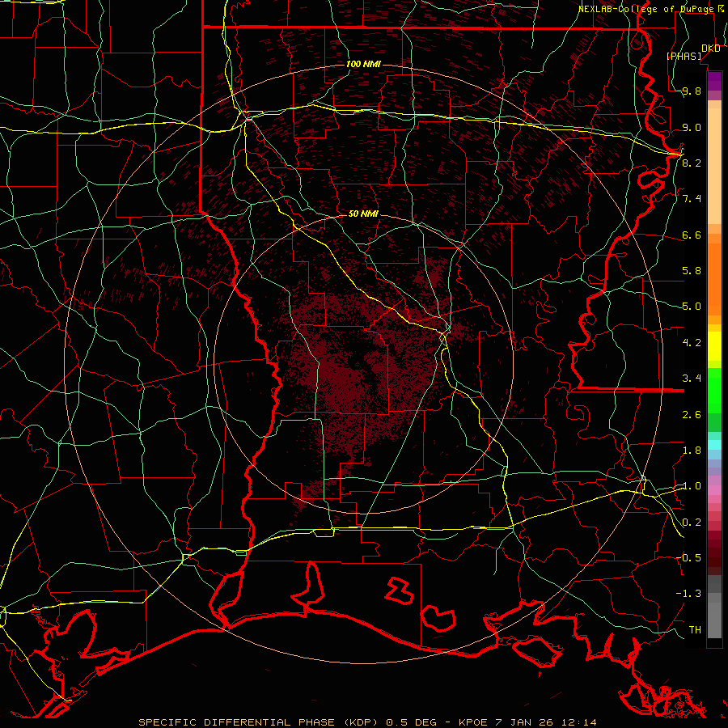Click the -0.5 value on color scale
Viewport: 728px width, 728px height.
[x=688, y=557]
